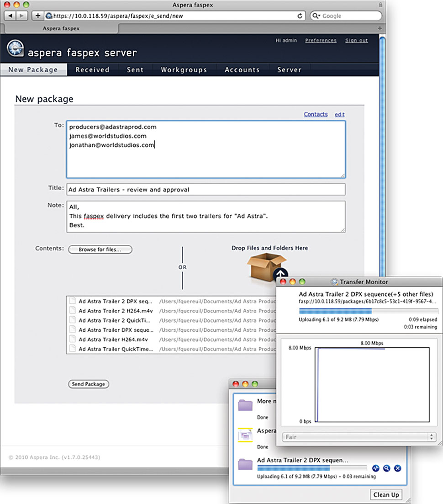Click the magnifier icon to reveal uploaded file
Image resolution: width=443 pixels, height=504 pixels.
[x=386, y=468]
